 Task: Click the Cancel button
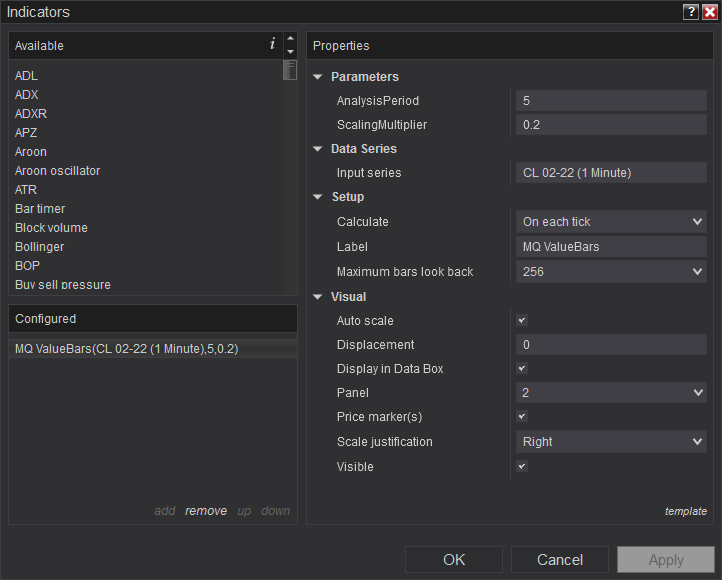[560, 559]
